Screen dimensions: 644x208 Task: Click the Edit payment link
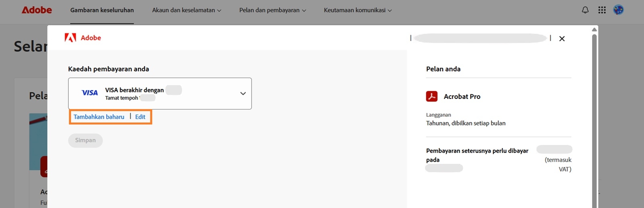[x=140, y=117]
